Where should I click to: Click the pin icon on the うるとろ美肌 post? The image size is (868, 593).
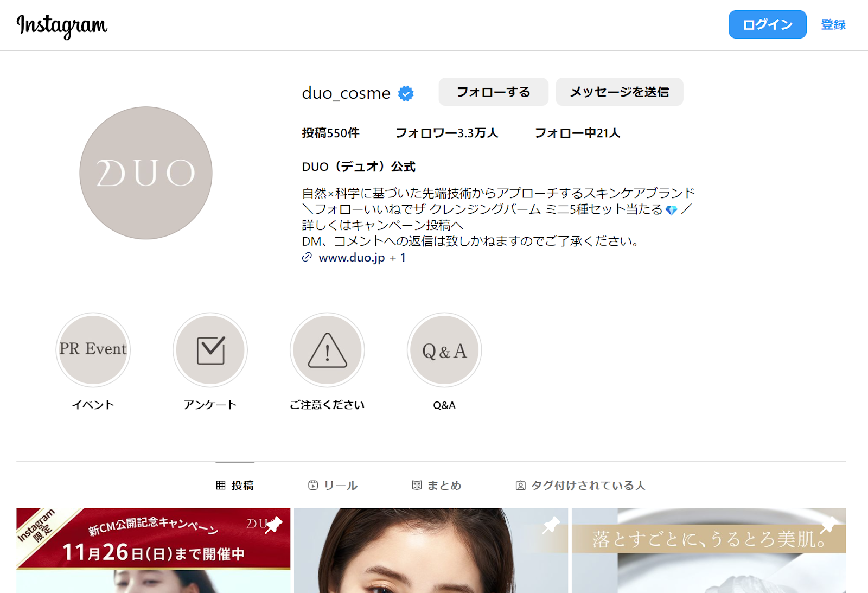[829, 525]
